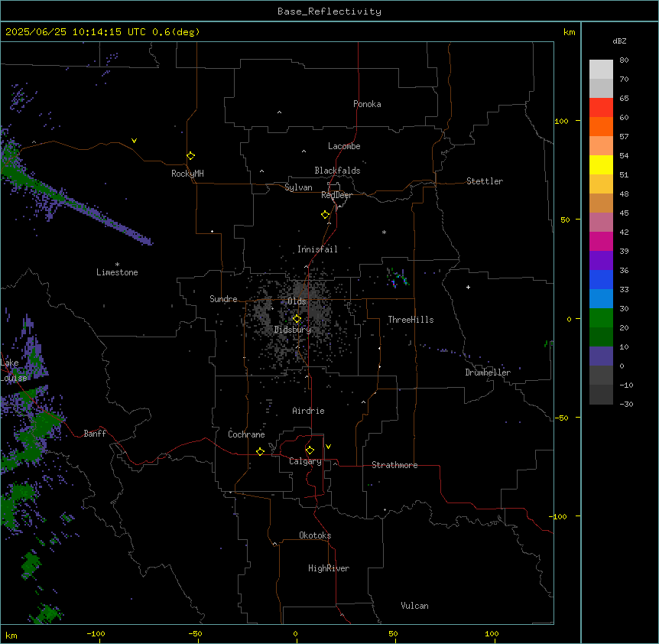Screen dimensions: 659x644
Task: Click the -30 value on the dBZ scale
Action: 626,404
